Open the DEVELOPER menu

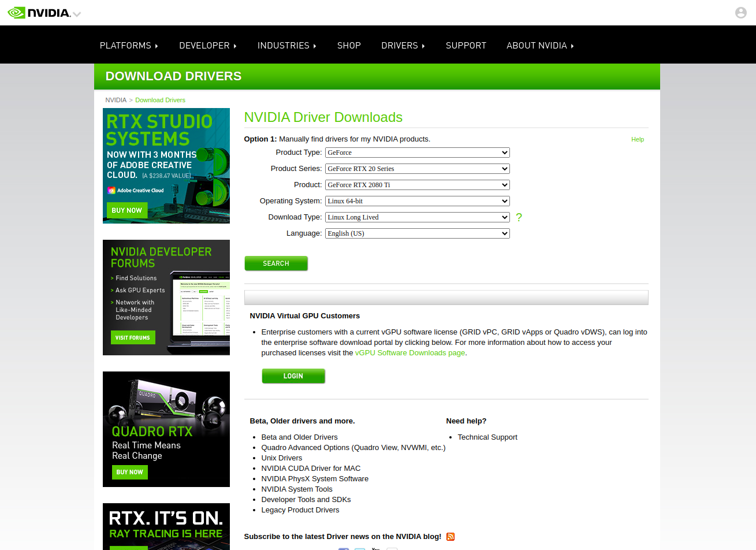coord(208,46)
